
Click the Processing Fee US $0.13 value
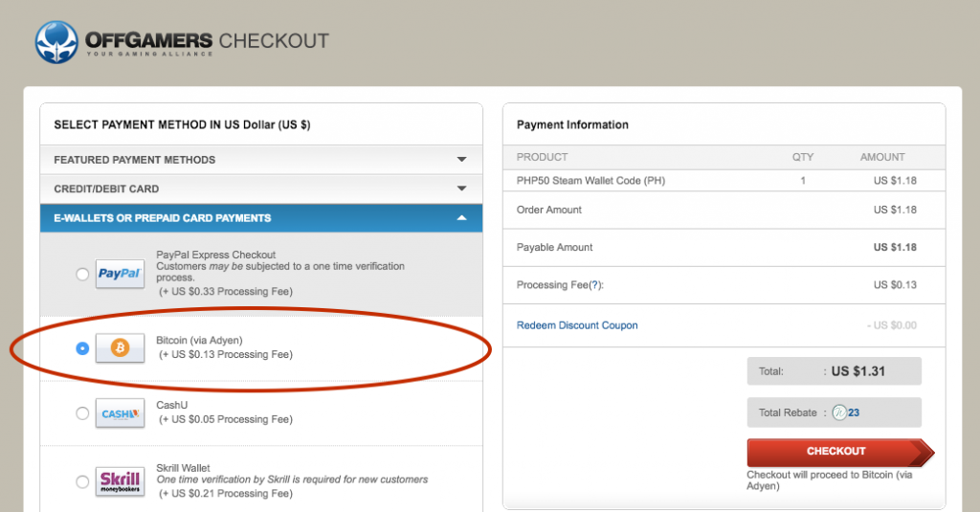[895, 285]
